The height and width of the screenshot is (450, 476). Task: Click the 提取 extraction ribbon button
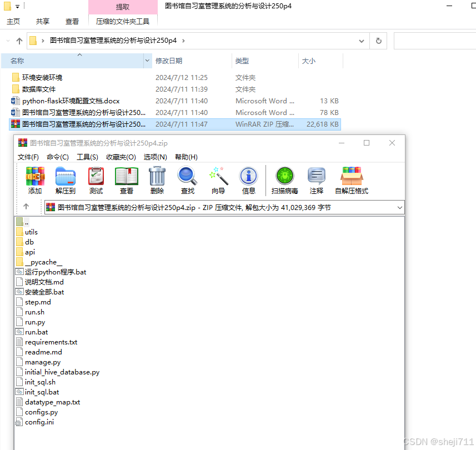pyautogui.click(x=122, y=7)
